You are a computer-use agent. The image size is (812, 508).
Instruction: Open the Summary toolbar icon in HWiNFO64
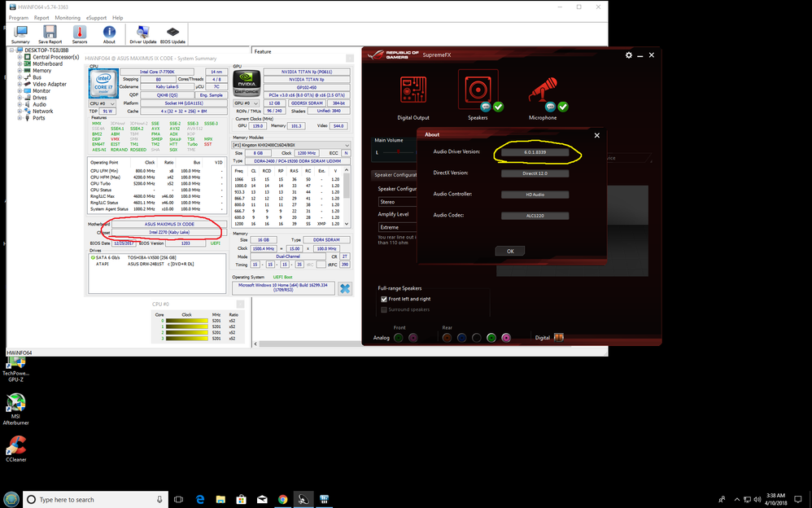click(x=20, y=35)
